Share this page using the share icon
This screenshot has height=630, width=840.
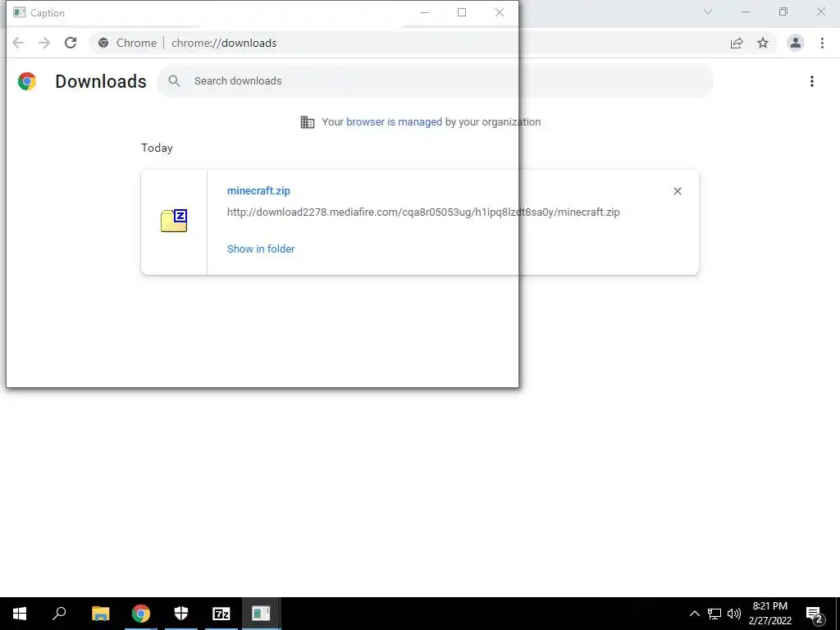(737, 43)
